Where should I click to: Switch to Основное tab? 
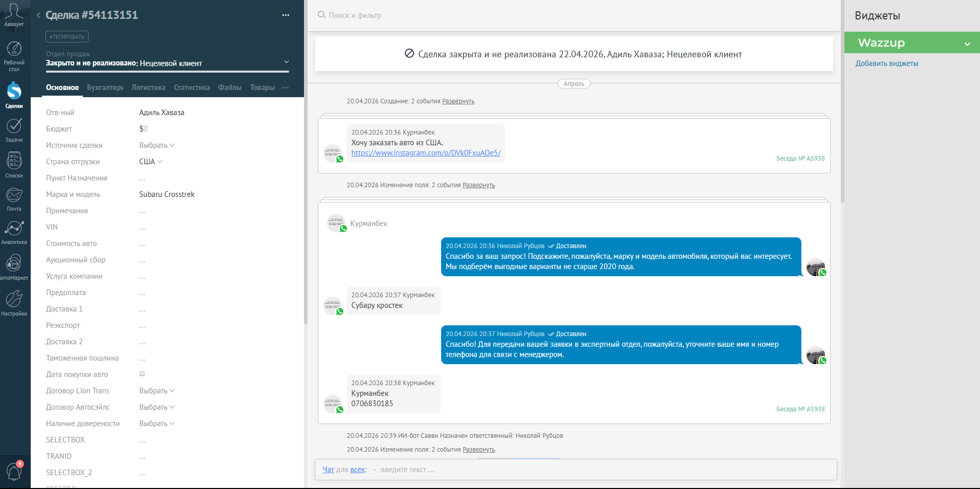coord(62,87)
